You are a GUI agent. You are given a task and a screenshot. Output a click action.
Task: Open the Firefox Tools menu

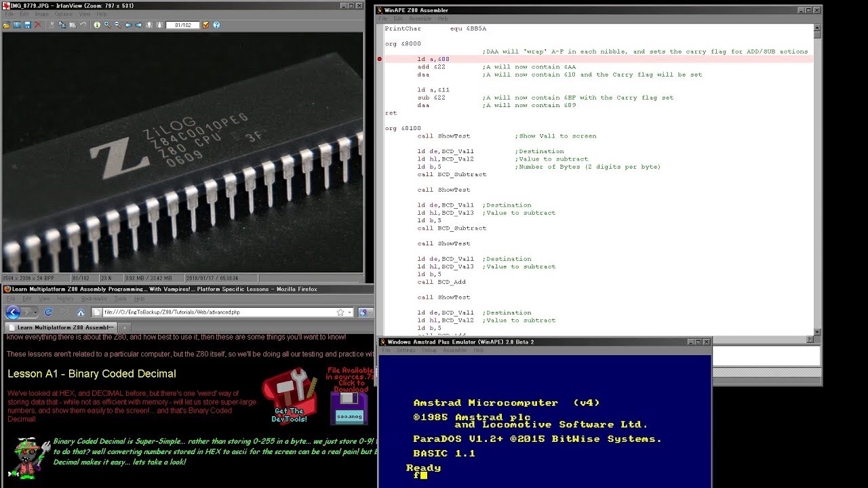click(x=120, y=299)
